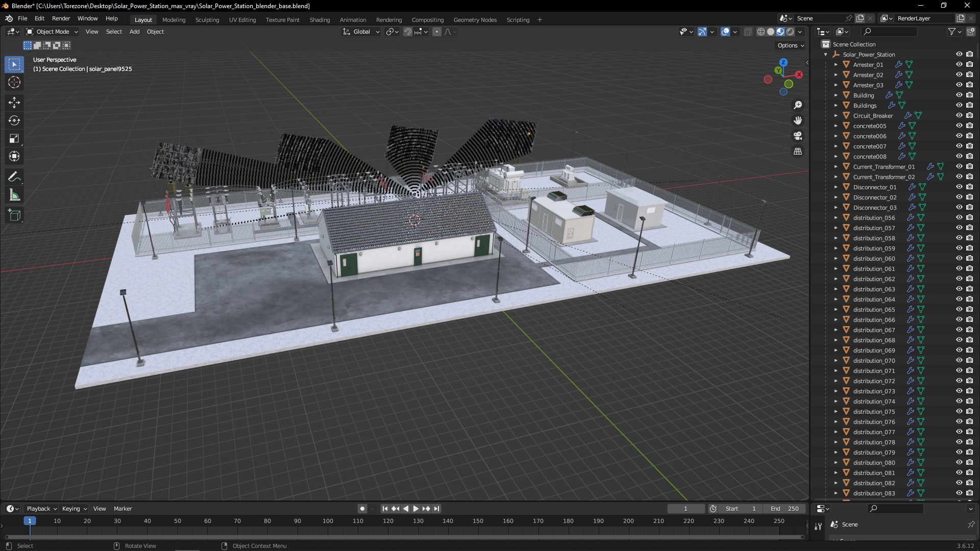Jump to previous keyframe
This screenshot has height=551, width=980.
click(x=395, y=509)
